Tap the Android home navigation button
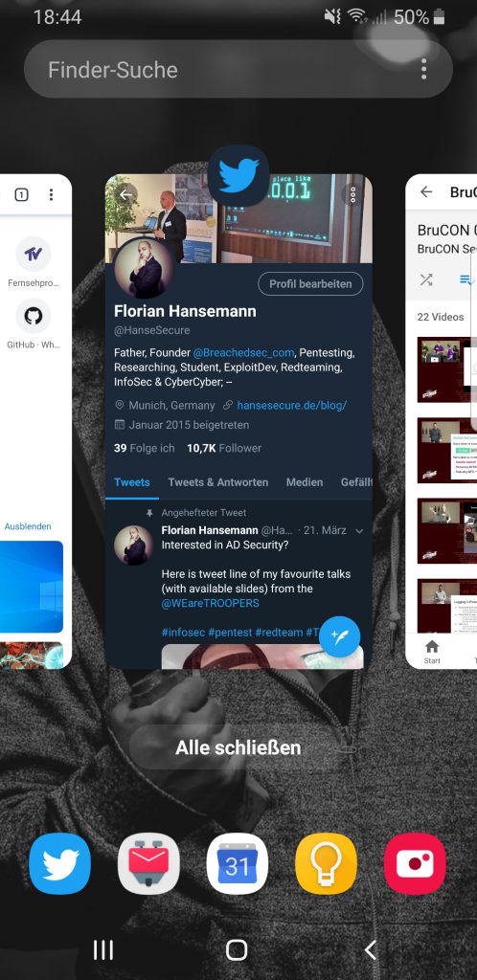477x980 pixels. (237, 950)
